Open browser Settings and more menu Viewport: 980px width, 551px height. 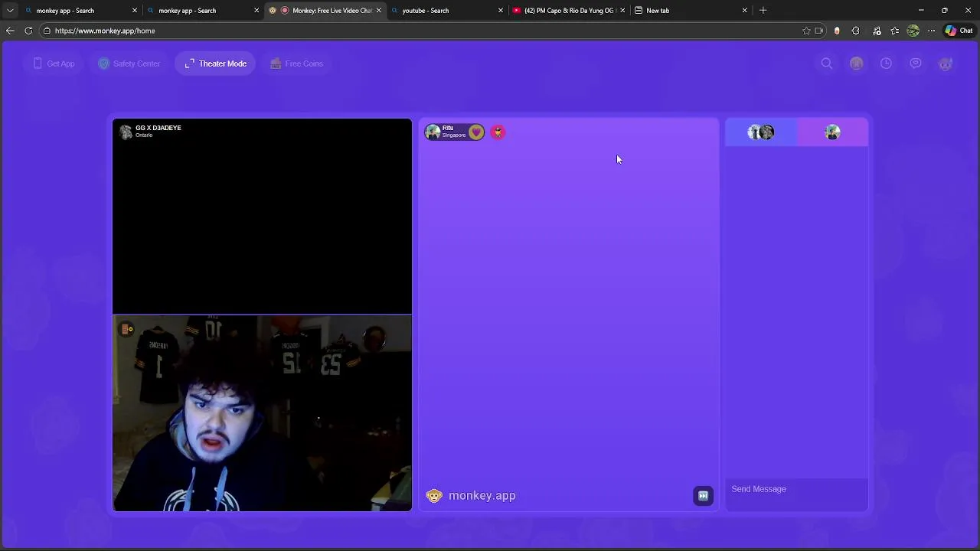931,31
